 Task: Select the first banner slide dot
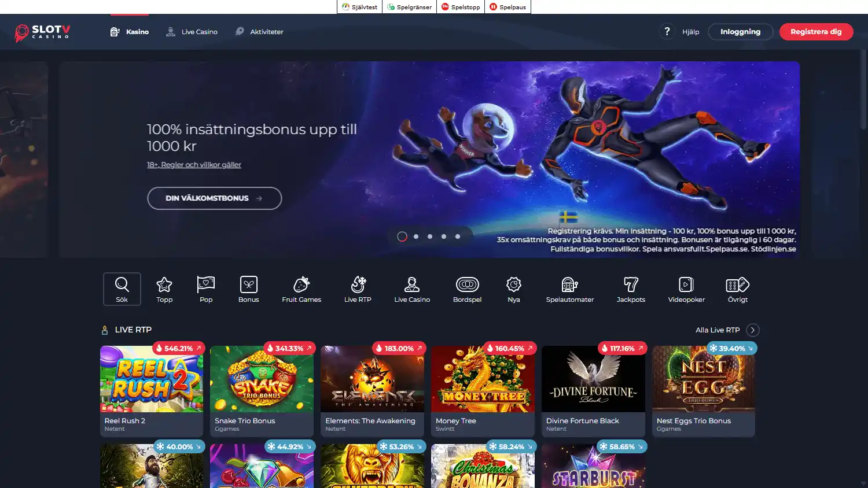click(402, 236)
